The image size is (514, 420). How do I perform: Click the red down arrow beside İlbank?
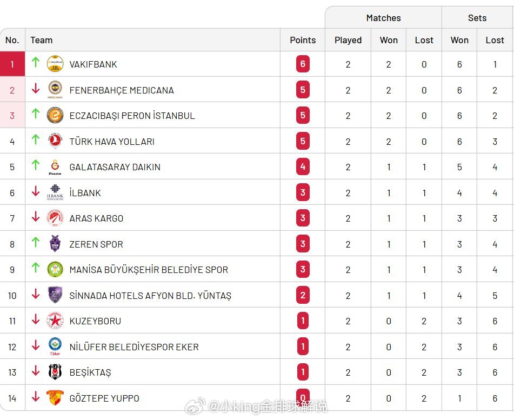point(36,191)
